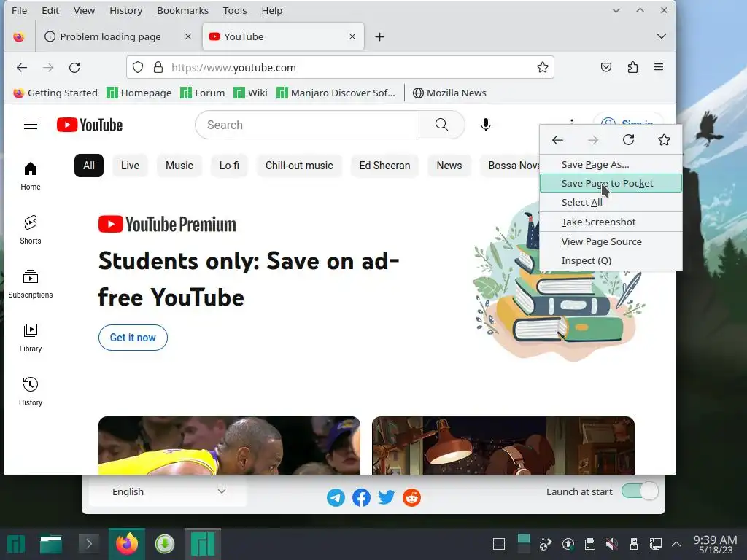The image size is (747, 560).
Task: Open YouTube guide hamburger menu
Action: click(31, 125)
